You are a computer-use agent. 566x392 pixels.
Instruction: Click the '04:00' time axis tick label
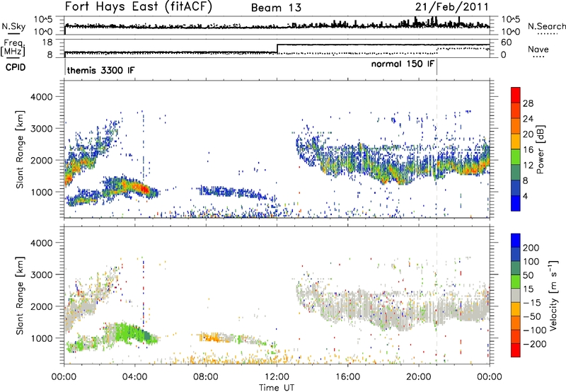pos(134,377)
